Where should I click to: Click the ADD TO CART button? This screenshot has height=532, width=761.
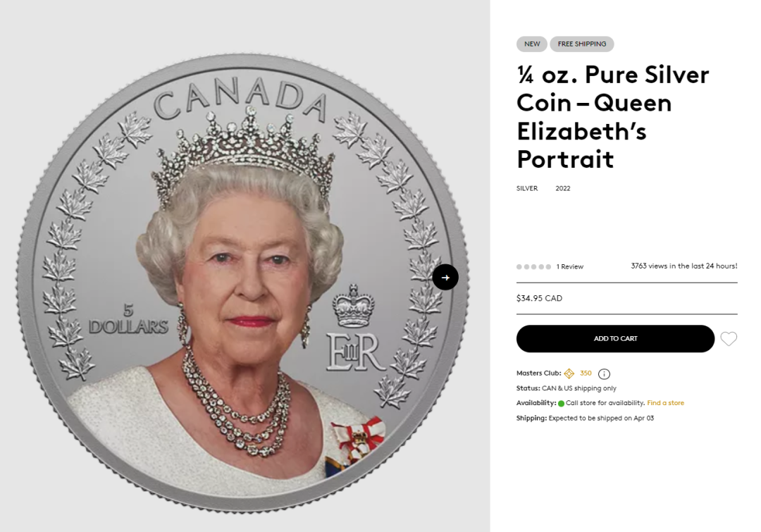tap(615, 338)
